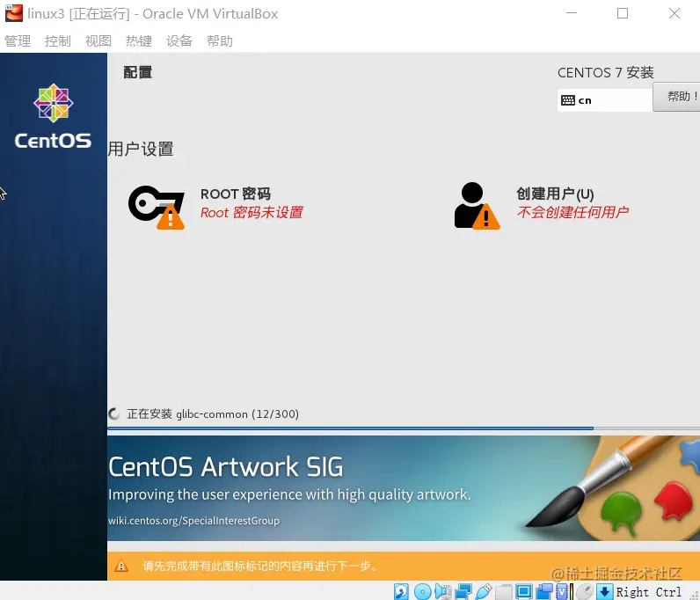Open the 帮助 menu in menu bar
The image size is (700, 600).
(x=220, y=41)
